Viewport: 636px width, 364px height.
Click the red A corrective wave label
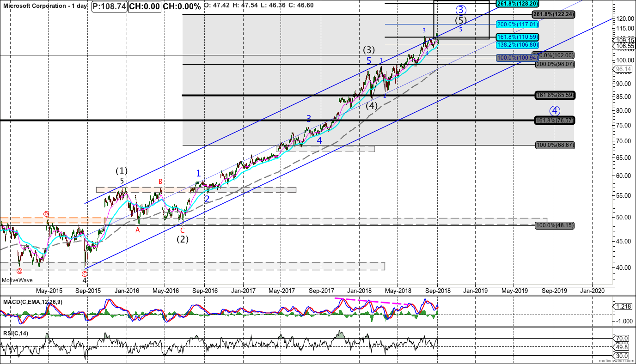coord(137,230)
